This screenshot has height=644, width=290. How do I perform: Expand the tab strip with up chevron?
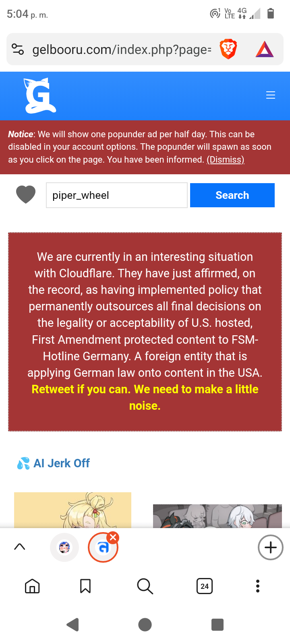(x=20, y=547)
